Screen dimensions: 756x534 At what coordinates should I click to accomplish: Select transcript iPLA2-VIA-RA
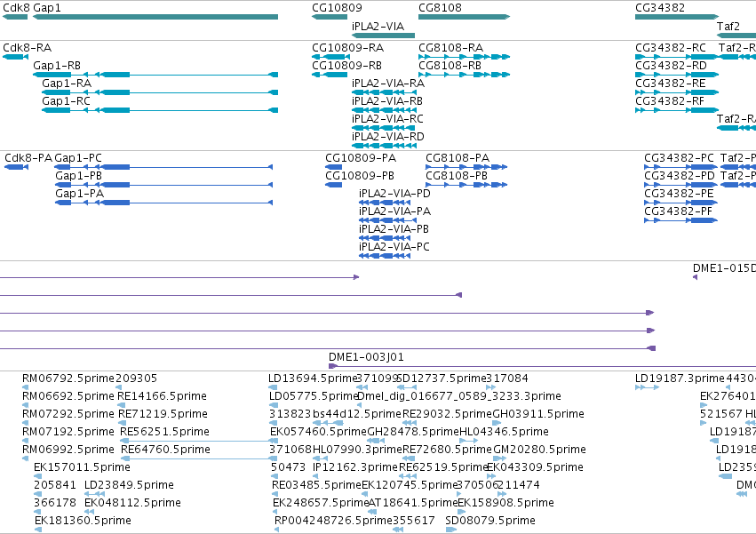coord(388,83)
